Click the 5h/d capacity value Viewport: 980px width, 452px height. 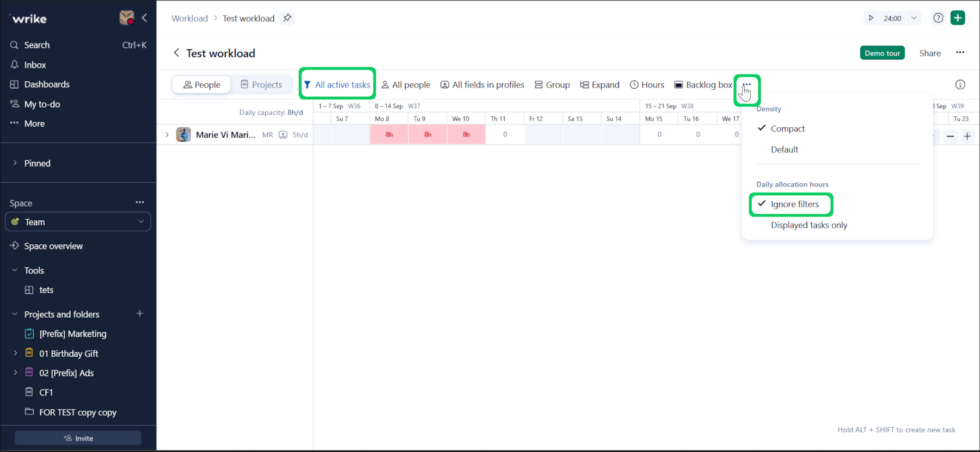pos(300,135)
